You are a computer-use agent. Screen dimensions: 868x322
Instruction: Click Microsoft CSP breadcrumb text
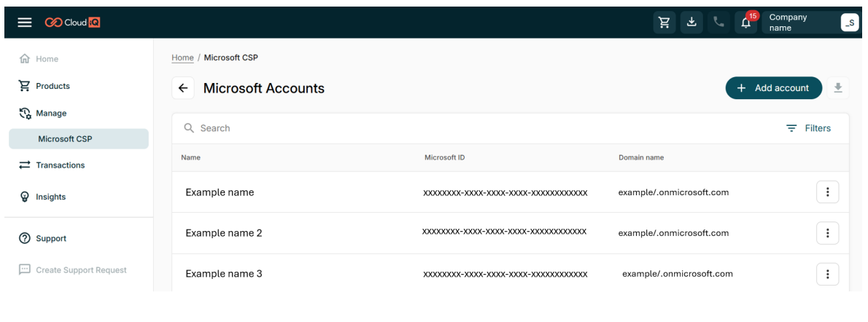click(230, 58)
